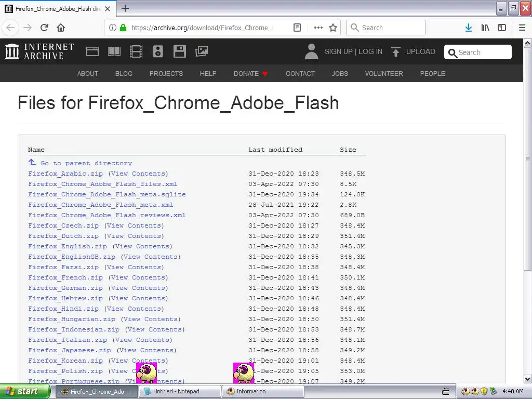The width and height of the screenshot is (532, 399).
Task: Download Firefox_Arabic.zip
Action: [x=65, y=174]
